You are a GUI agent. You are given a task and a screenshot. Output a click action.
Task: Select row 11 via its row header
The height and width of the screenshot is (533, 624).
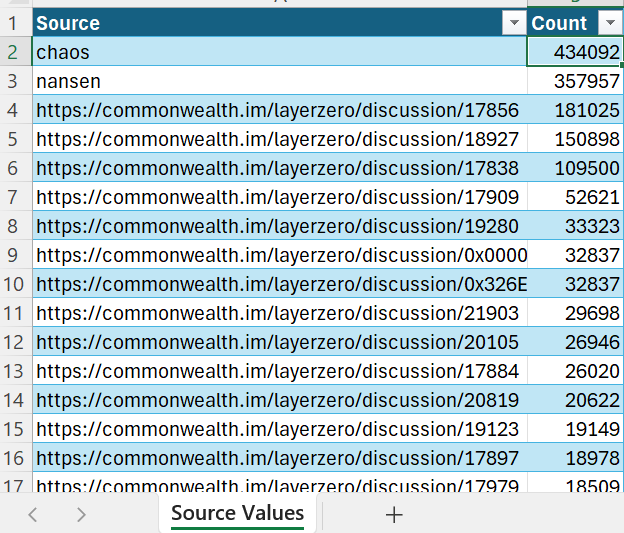coord(16,313)
